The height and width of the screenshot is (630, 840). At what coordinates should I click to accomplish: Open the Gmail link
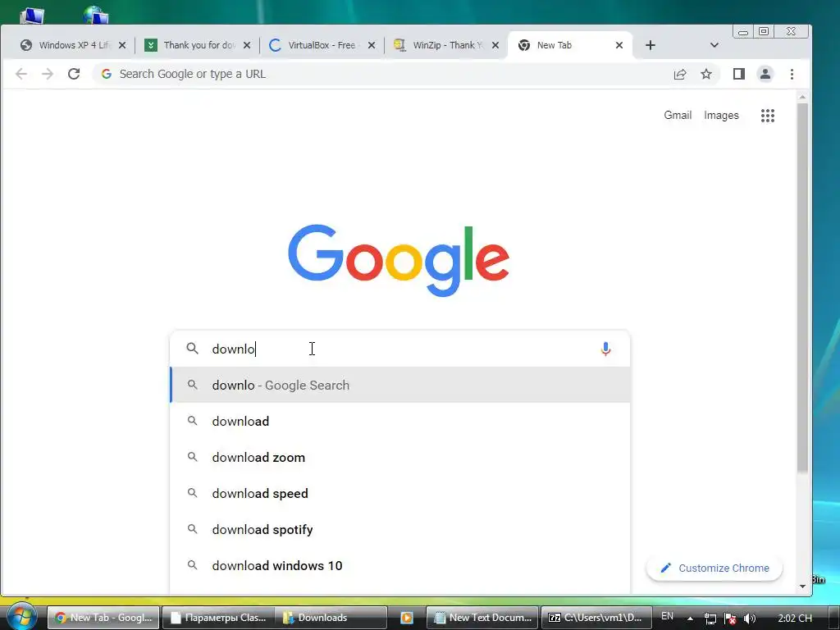tap(678, 115)
